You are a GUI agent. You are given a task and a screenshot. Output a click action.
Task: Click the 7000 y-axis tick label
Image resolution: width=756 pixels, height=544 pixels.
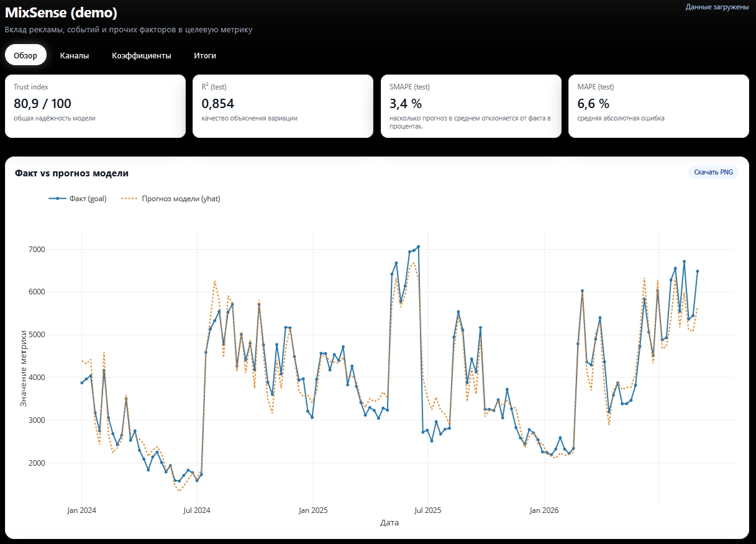55,250
